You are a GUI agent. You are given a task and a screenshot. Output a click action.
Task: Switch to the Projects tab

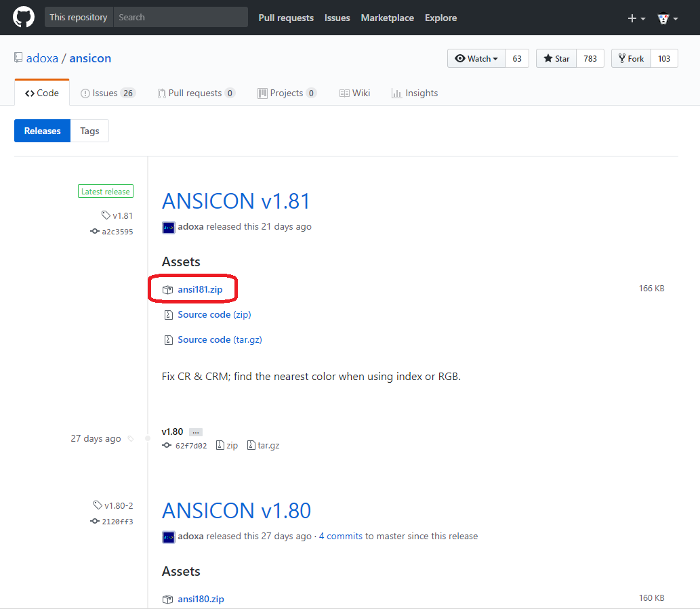click(x=287, y=93)
